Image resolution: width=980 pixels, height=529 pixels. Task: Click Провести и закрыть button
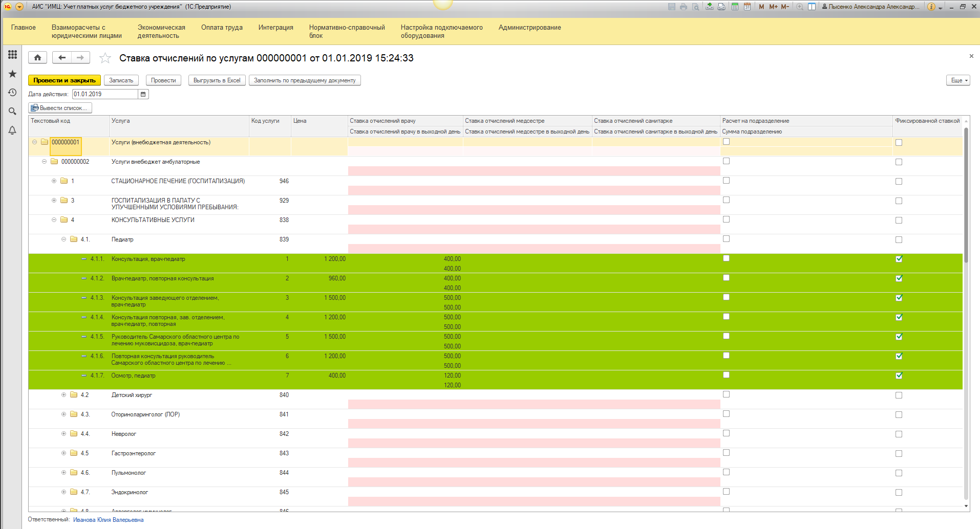pos(65,80)
